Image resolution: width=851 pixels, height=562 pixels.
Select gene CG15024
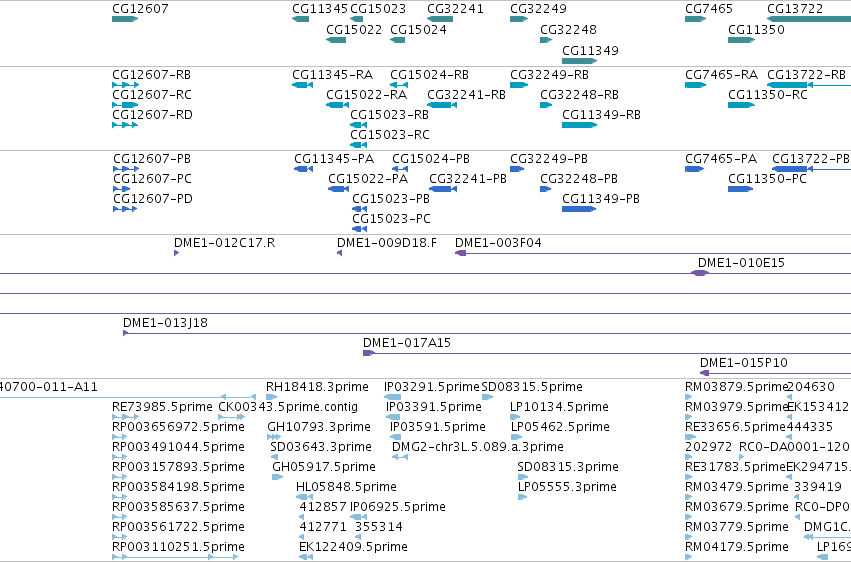[397, 40]
